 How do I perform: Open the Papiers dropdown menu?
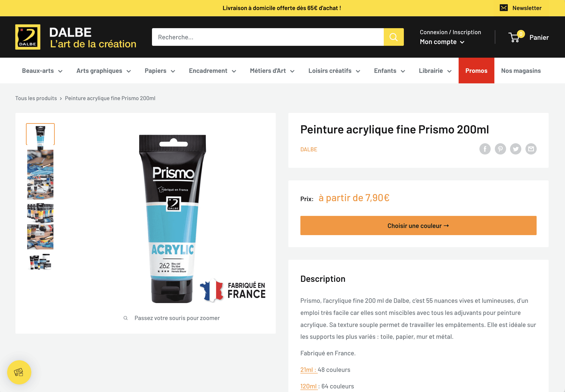point(160,71)
